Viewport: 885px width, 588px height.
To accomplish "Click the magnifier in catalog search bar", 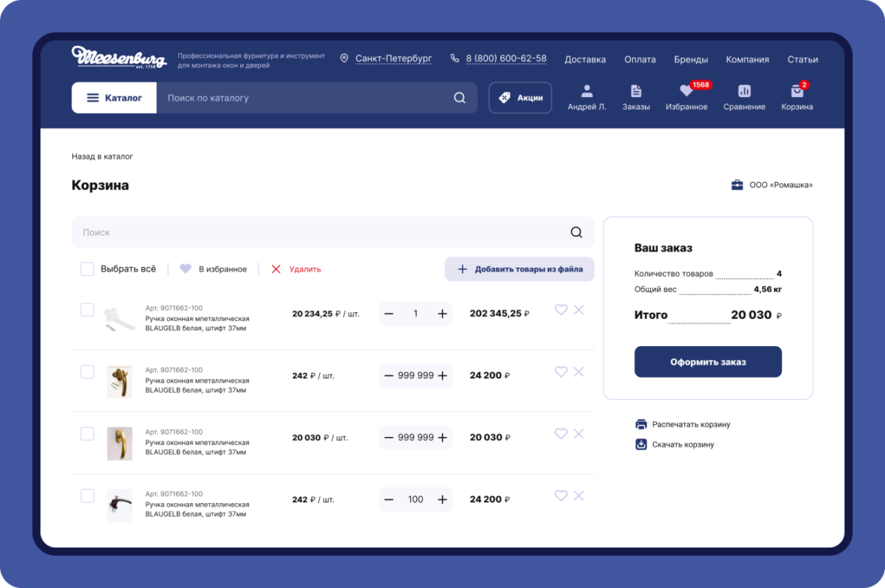I will [x=460, y=98].
